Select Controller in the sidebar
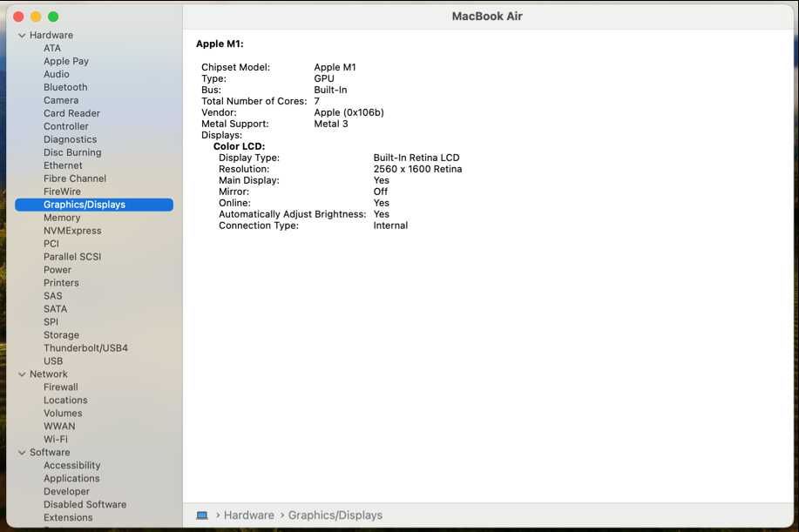Viewport: 799px width, 532px height. coord(65,126)
